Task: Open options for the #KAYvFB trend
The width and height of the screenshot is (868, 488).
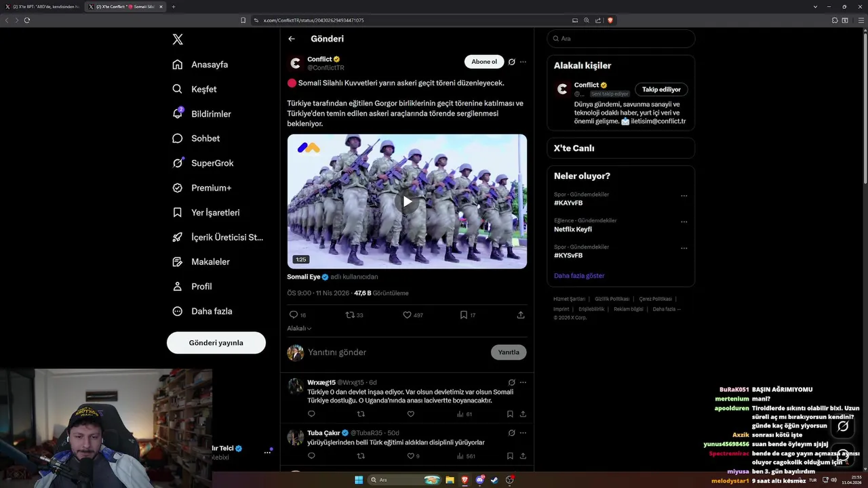Action: 684,196
